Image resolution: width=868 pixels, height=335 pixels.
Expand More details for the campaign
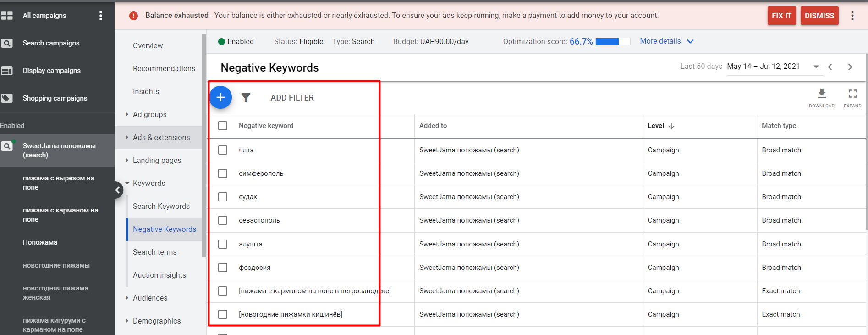point(666,41)
